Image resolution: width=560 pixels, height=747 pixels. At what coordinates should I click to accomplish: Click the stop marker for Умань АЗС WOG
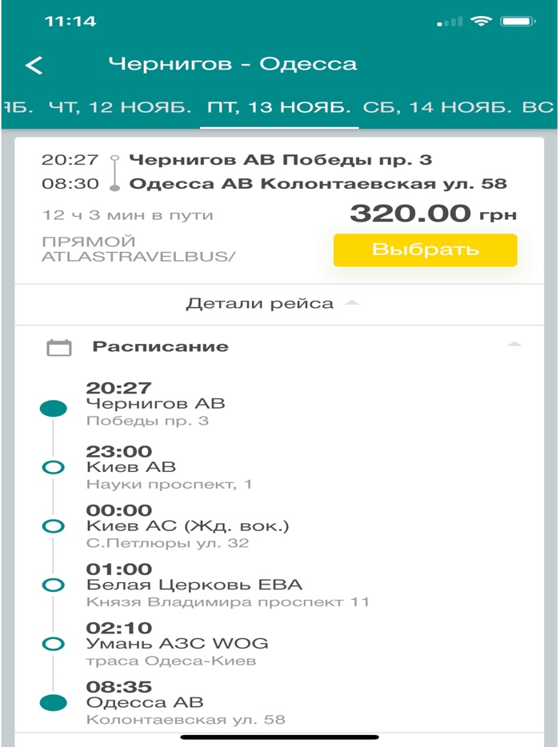[x=53, y=645]
